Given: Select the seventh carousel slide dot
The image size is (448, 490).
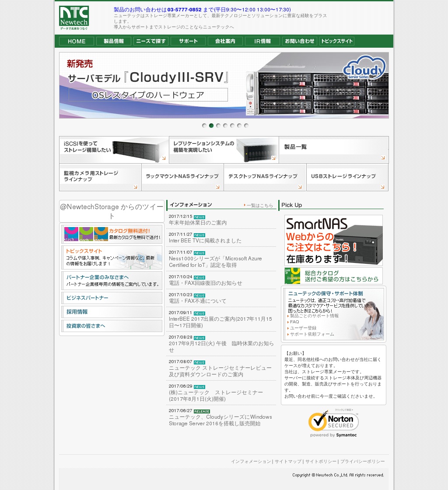Looking at the screenshot, I should click(x=246, y=126).
